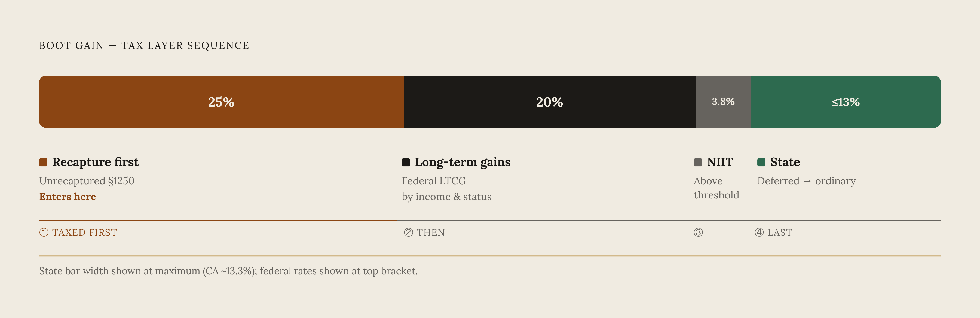The image size is (980, 318).
Task: Click the circled 1 Taxed First marker
Action: click(78, 232)
